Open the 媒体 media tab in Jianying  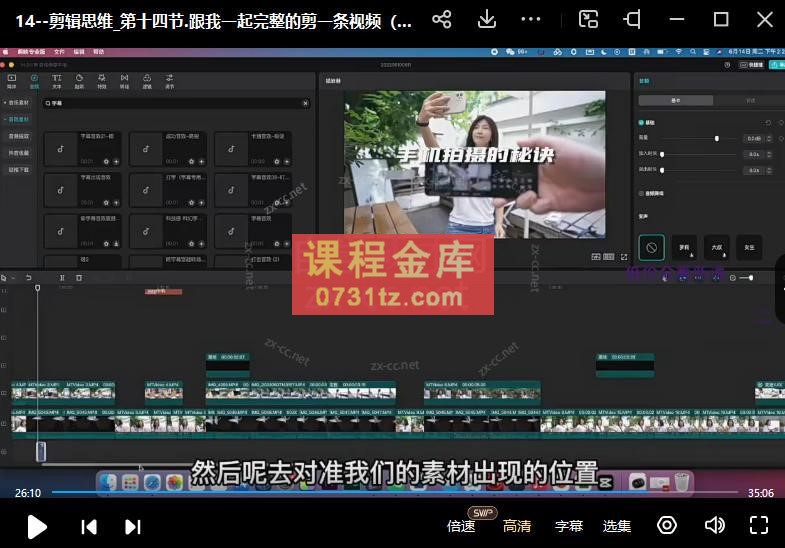(12, 81)
